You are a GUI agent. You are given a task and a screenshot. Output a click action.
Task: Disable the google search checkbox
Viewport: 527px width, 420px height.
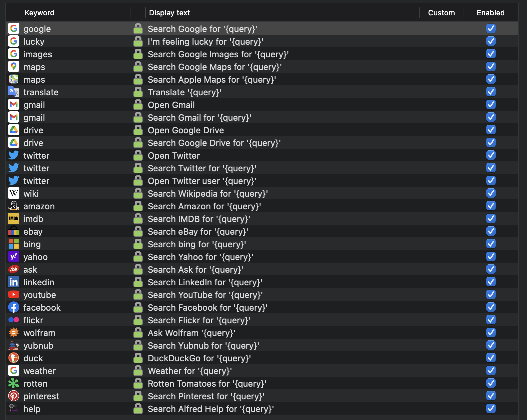491,28
